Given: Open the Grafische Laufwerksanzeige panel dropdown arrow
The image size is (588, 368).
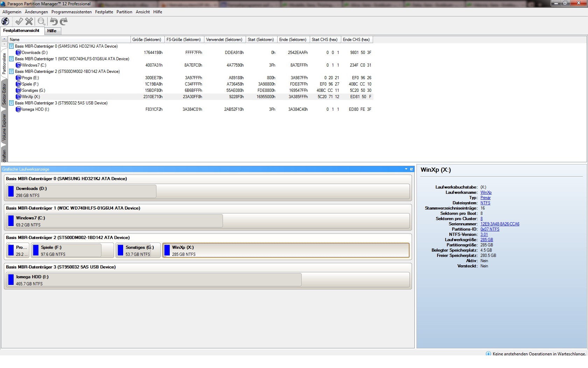Looking at the screenshot, I should 406,169.
